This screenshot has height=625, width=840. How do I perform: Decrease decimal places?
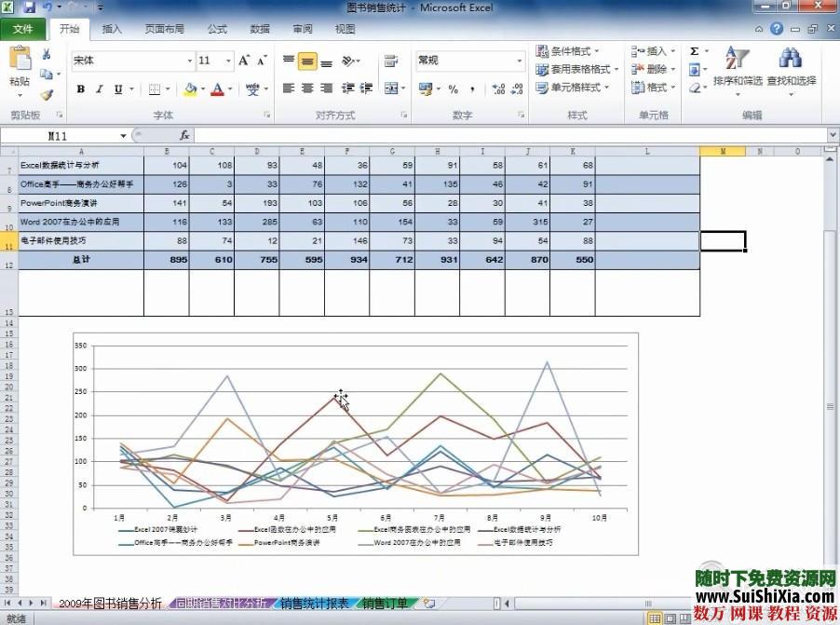[517, 89]
